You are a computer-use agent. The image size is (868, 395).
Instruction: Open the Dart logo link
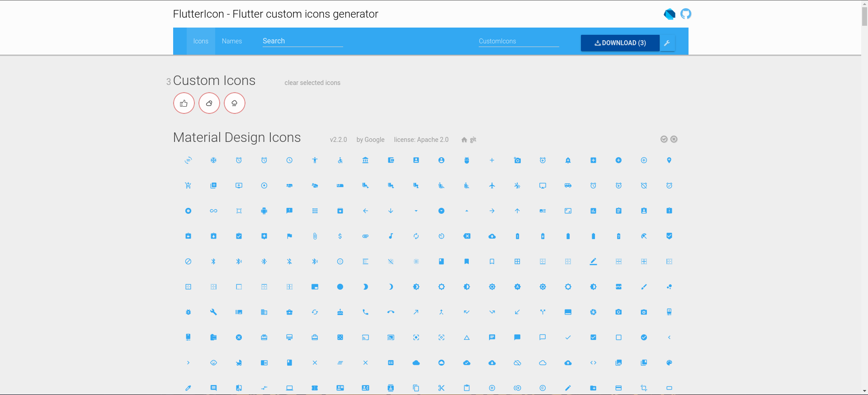click(669, 14)
